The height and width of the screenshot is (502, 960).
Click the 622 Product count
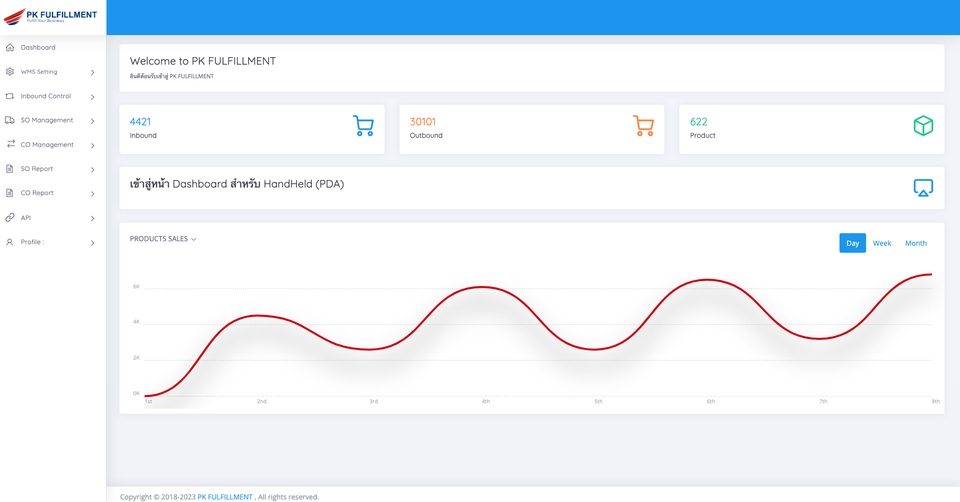click(699, 122)
